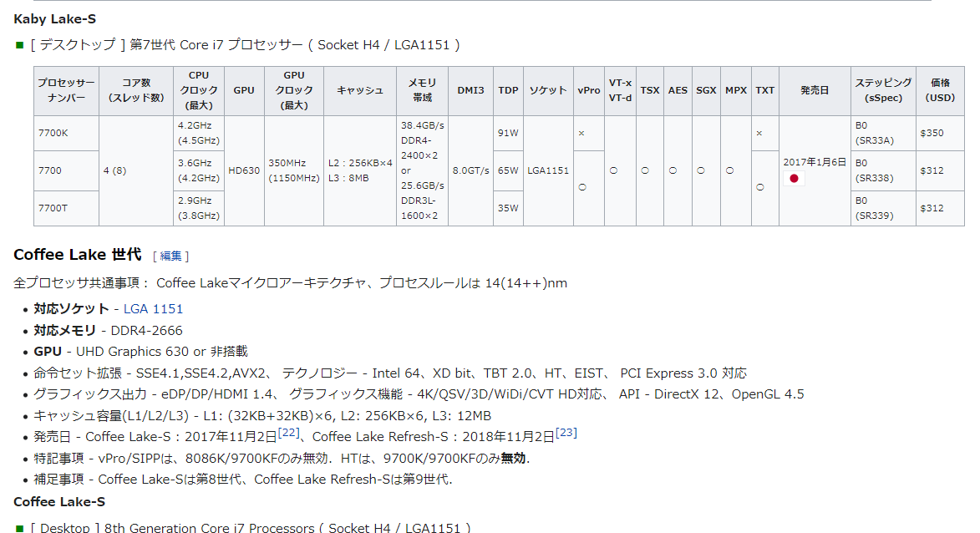Click the B0 (SR339) stepping cell

point(883,208)
